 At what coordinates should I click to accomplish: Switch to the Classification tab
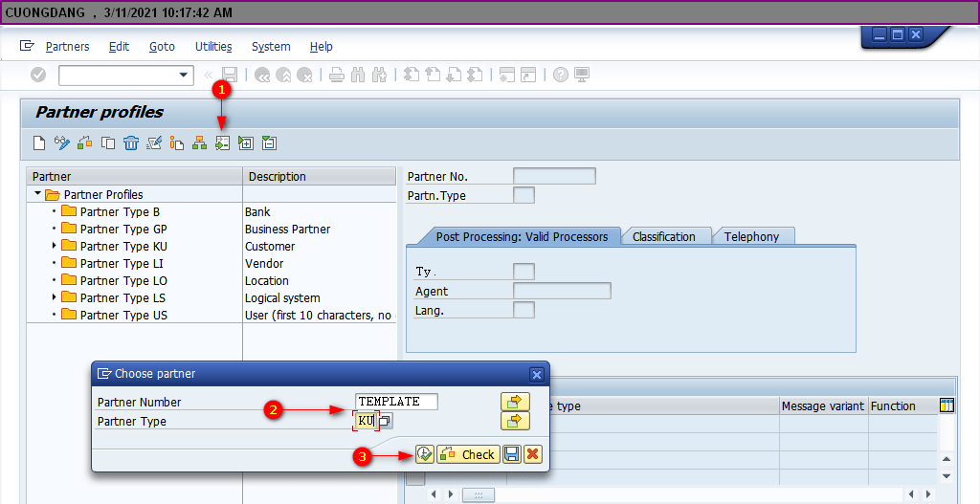click(663, 236)
